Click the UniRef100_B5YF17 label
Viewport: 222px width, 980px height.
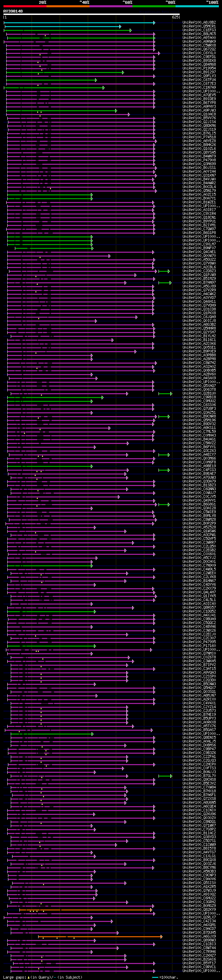(199, 963)
